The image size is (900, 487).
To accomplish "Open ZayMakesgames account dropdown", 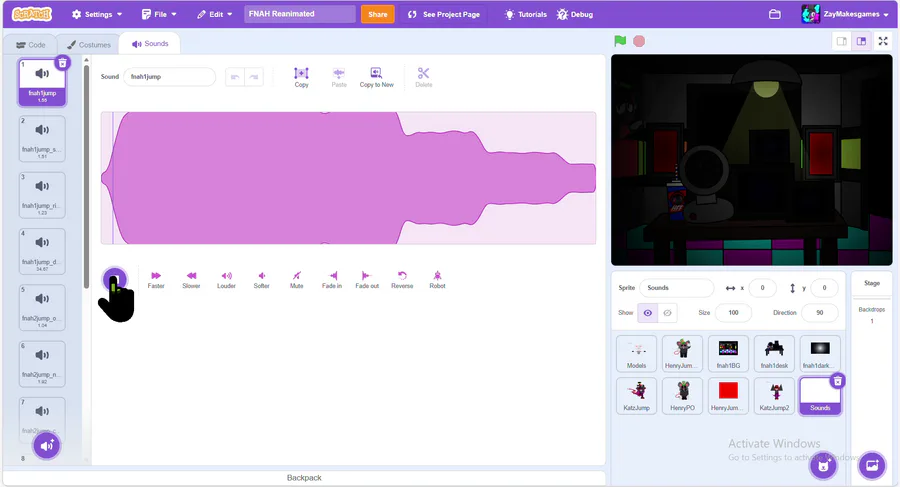I will 845,14.
